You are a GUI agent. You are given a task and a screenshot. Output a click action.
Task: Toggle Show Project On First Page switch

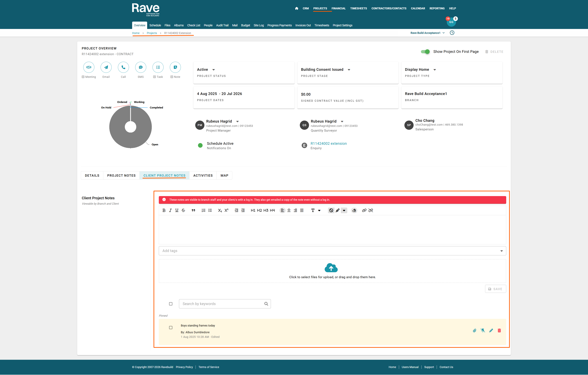425,52
